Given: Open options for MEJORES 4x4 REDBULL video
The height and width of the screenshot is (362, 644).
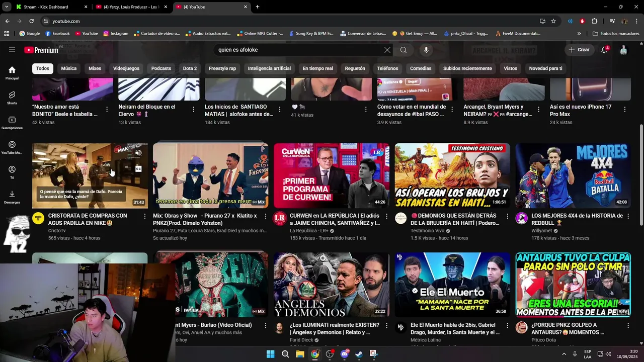Looking at the screenshot, I should coord(628,216).
